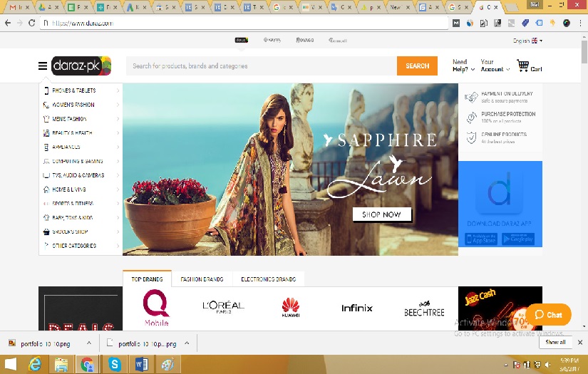This screenshot has height=374, width=588.
Task: Expand the Beauty & Health submenu arrow
Action: (118, 133)
